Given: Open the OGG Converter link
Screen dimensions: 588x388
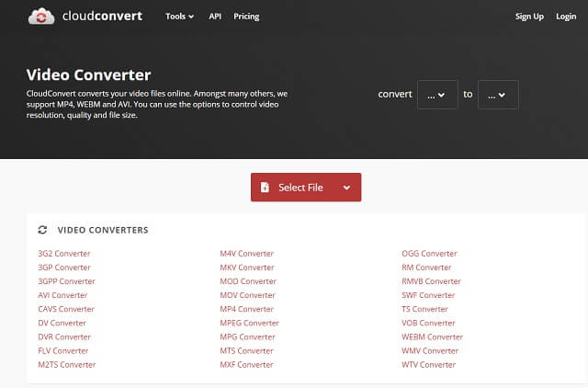Looking at the screenshot, I should tap(429, 254).
